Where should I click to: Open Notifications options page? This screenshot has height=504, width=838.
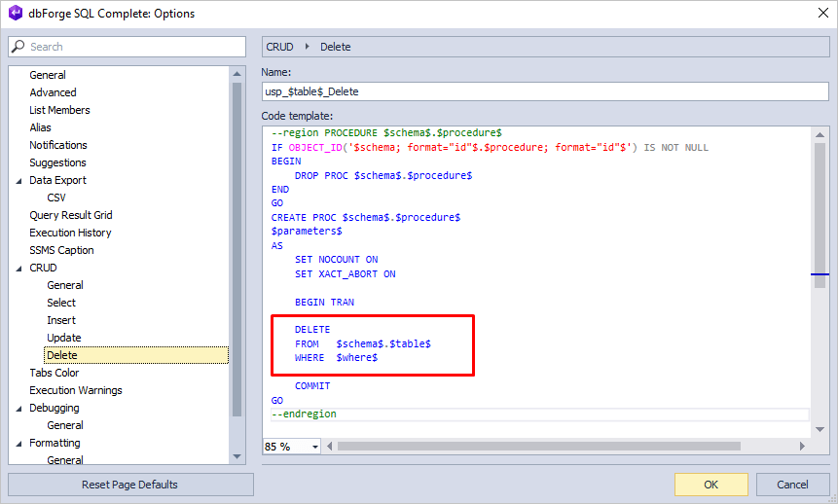[57, 145]
